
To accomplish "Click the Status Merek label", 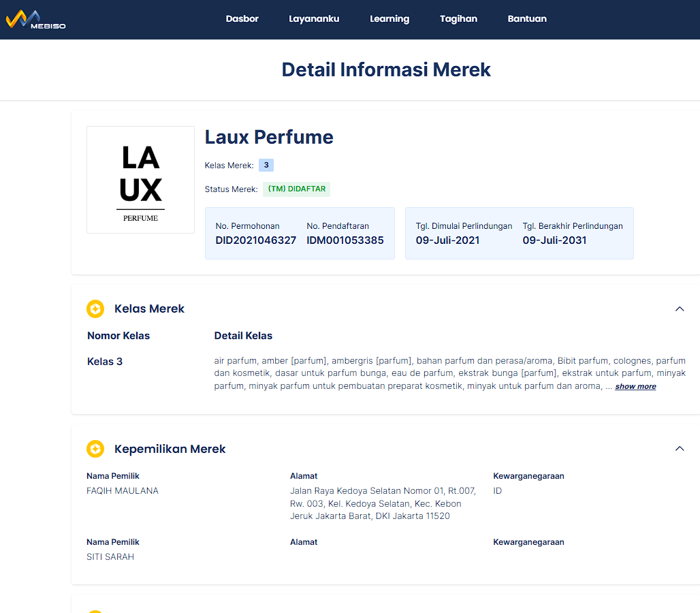I will [x=231, y=189].
